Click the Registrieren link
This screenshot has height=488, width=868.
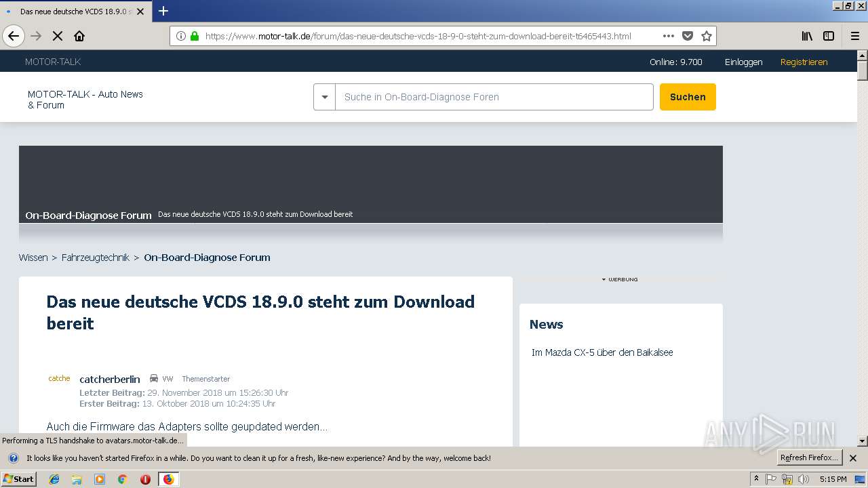click(x=804, y=62)
